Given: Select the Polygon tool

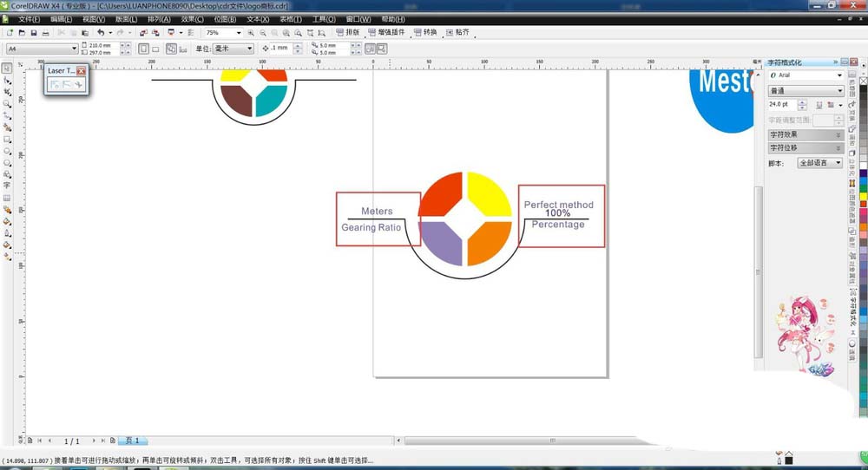Looking at the screenshot, I should point(7,162).
